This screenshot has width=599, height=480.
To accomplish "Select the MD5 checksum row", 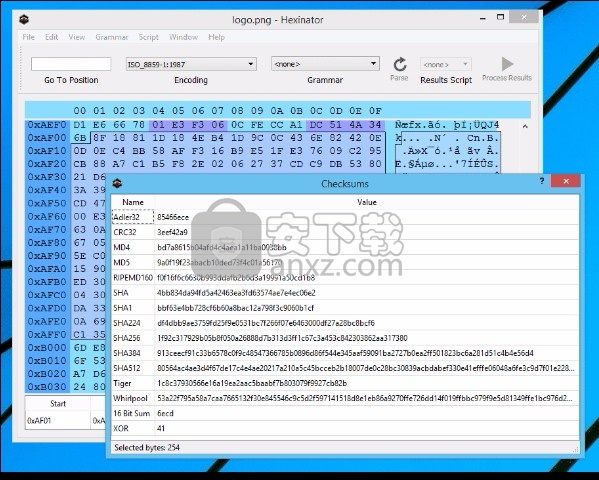I will click(x=345, y=263).
